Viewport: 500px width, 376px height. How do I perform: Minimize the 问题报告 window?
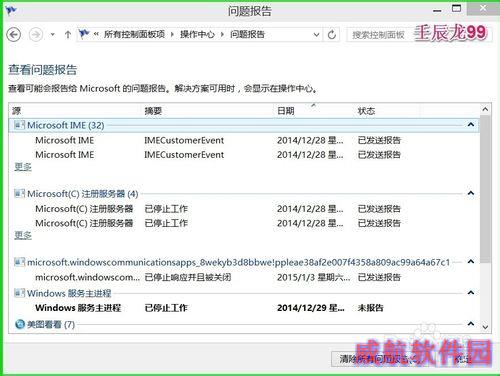[437, 10]
